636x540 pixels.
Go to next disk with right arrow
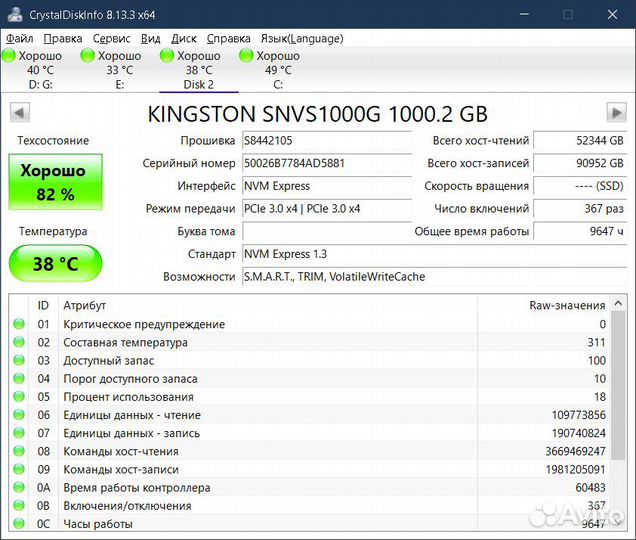pyautogui.click(x=617, y=112)
